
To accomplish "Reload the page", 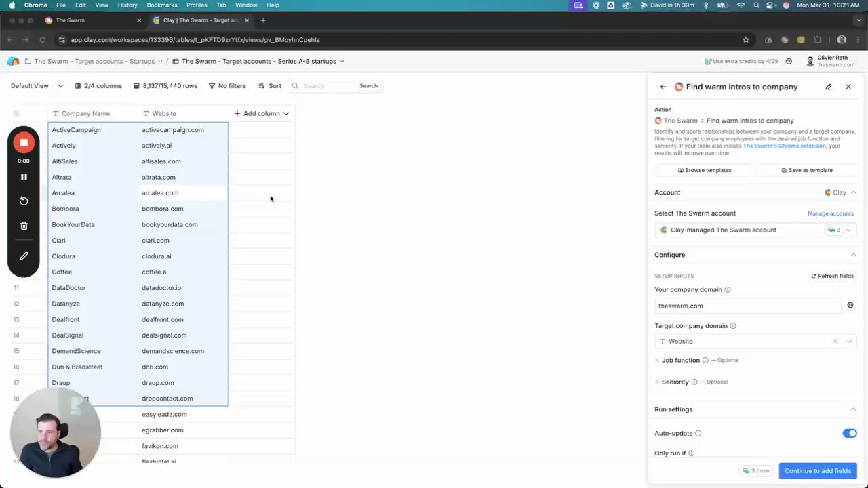I will [42, 39].
